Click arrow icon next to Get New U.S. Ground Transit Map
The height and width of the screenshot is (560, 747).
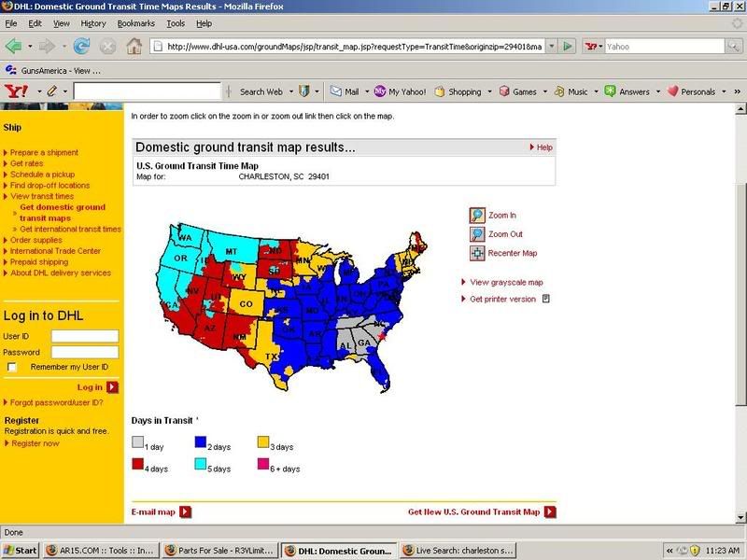pyautogui.click(x=550, y=511)
